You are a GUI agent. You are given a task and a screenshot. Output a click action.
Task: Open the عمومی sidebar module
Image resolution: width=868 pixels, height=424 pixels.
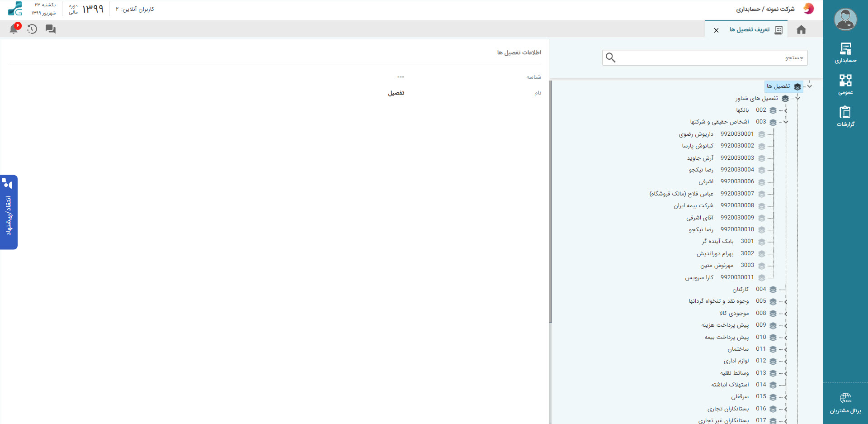tap(845, 85)
